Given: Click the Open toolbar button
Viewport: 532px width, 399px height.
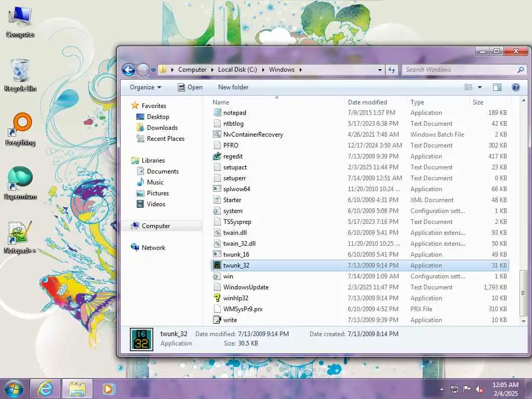Looking at the screenshot, I should (190, 87).
